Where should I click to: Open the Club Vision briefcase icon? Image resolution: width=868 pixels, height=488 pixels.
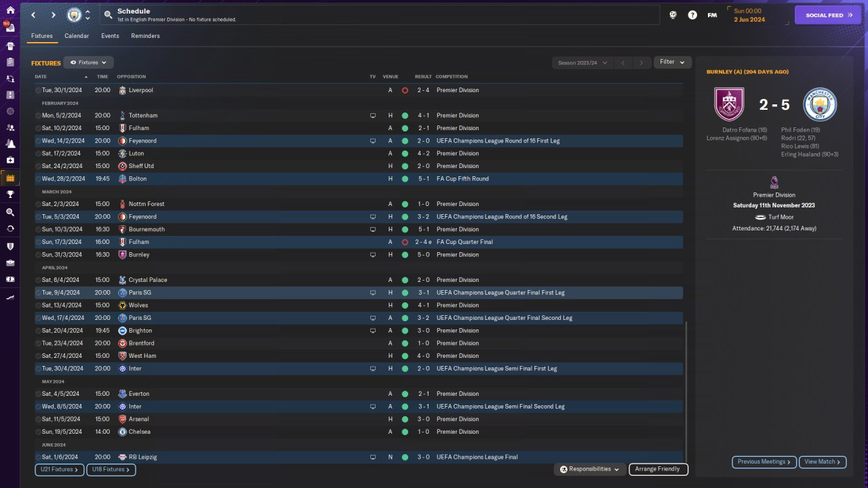(x=10, y=263)
